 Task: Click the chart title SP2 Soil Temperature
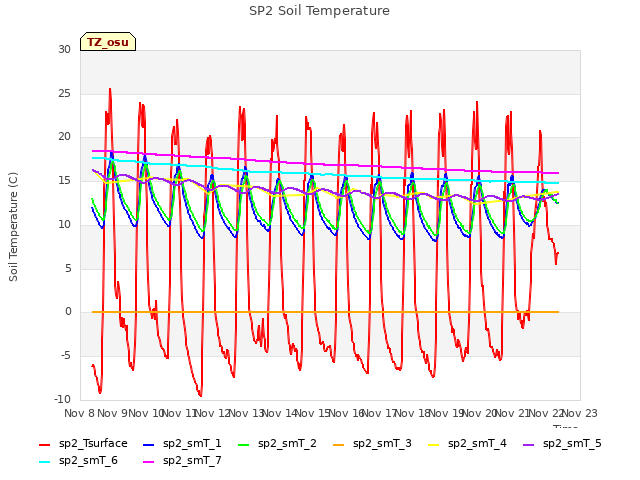point(319,11)
